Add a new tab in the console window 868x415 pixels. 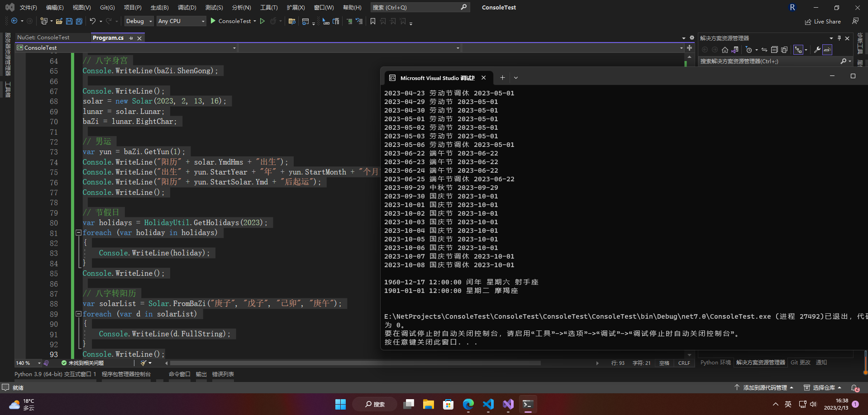[502, 78]
